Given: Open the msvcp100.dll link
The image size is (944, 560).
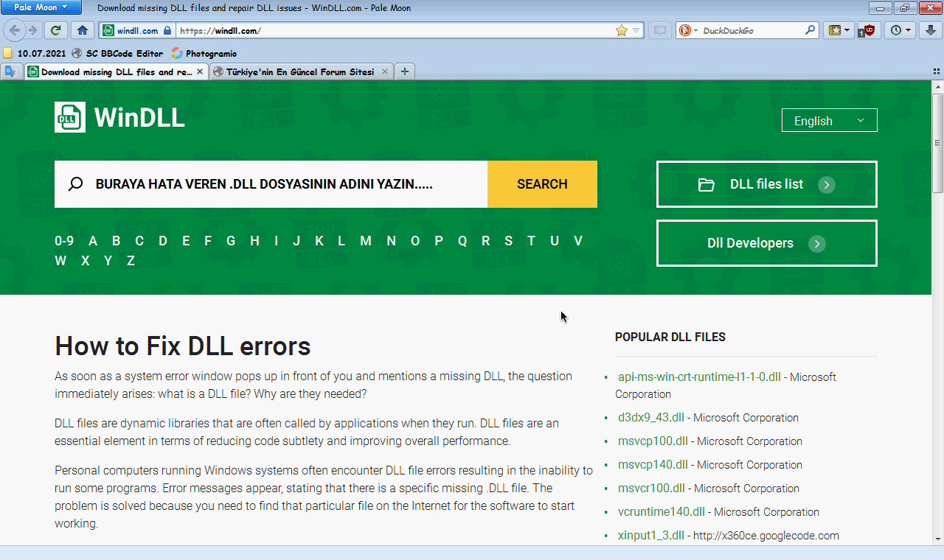Looking at the screenshot, I should tap(653, 441).
